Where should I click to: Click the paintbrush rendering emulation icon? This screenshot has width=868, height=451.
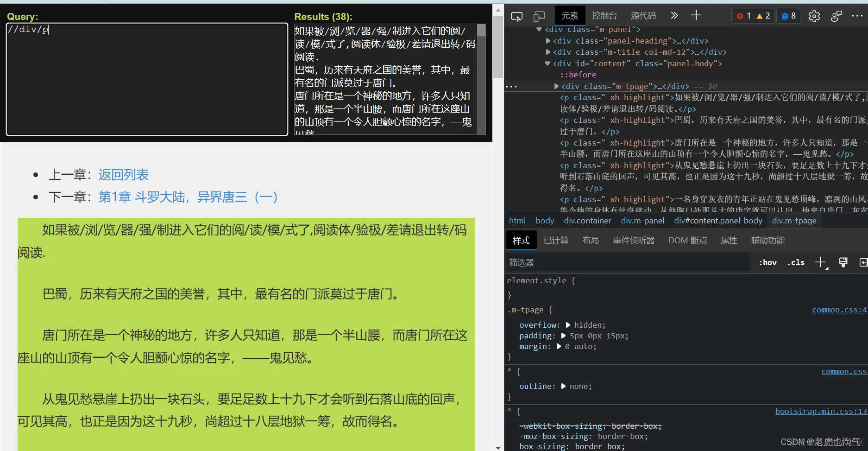coord(843,262)
